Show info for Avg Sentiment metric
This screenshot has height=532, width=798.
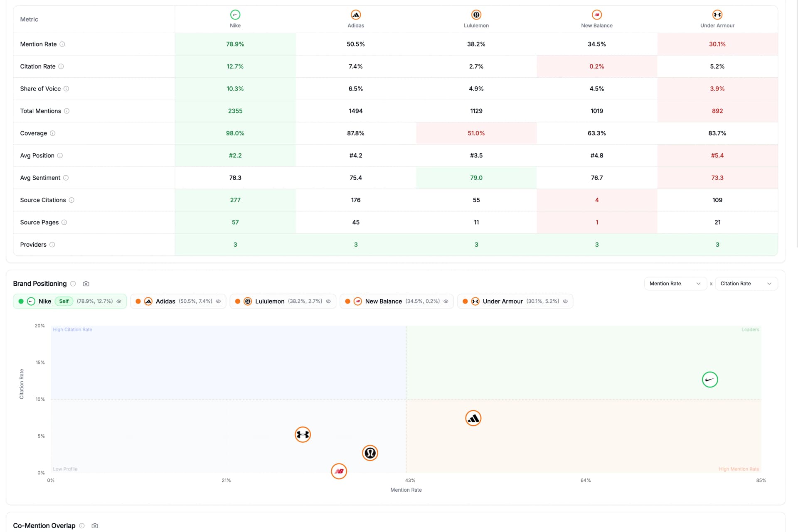pos(66,178)
